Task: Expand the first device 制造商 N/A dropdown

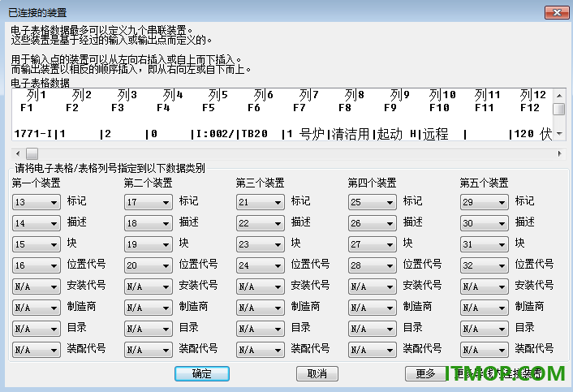Action: (x=37, y=308)
